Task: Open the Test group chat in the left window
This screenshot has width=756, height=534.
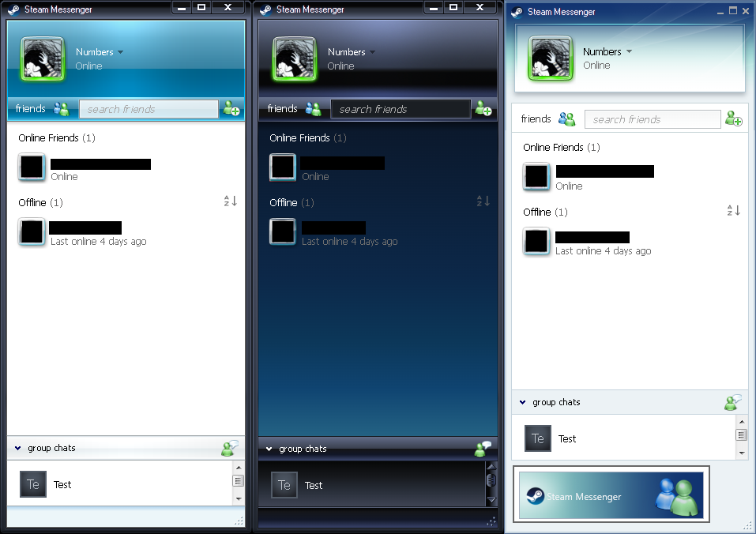Action: tap(119, 484)
